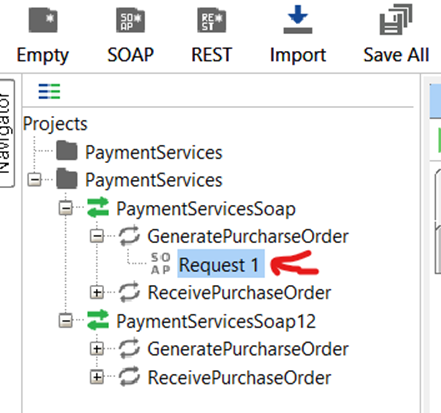Click the navigator view toggle icon above Projects
This screenshot has width=441, height=413.
[49, 91]
